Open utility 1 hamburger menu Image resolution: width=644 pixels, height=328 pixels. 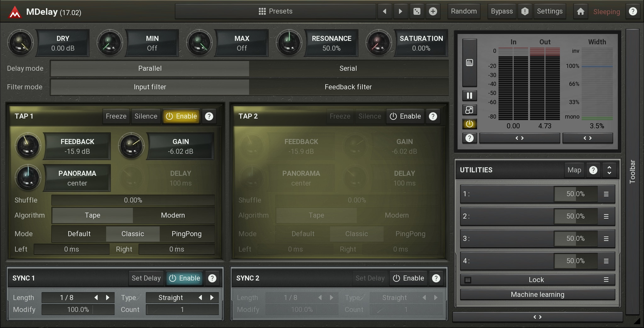click(606, 194)
